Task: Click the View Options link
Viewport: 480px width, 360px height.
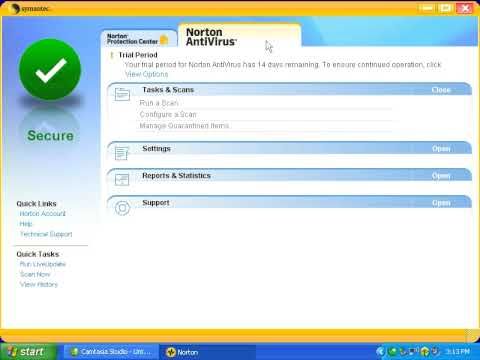Action: 147,74
